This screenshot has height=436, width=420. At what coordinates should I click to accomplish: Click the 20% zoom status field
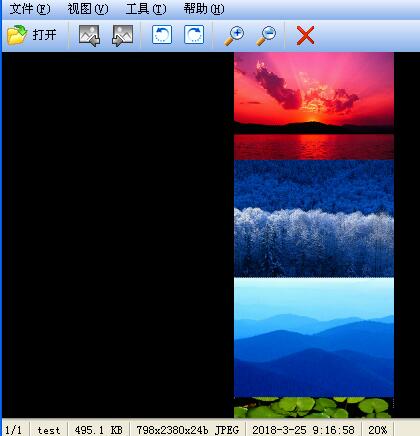coord(378,430)
